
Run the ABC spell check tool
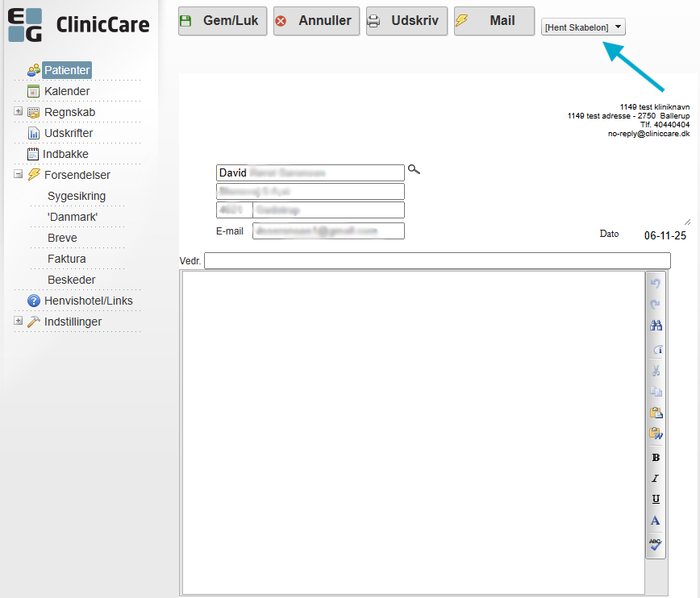[x=656, y=544]
